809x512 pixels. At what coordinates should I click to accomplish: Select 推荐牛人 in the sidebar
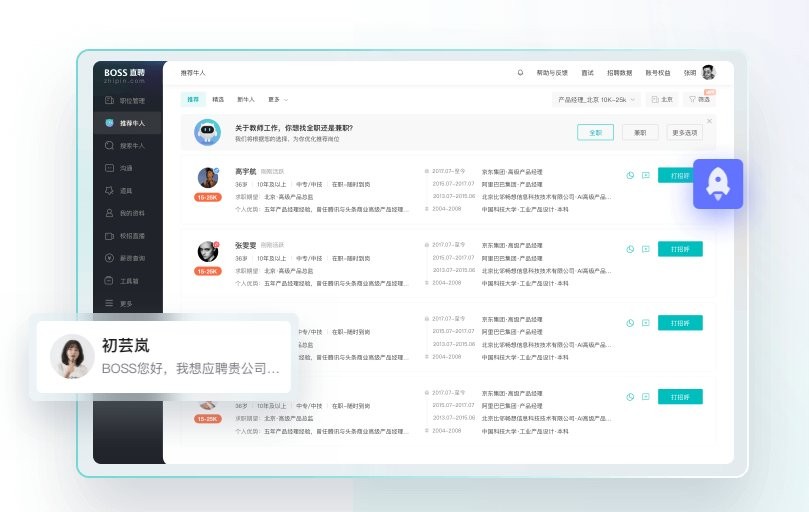point(128,123)
